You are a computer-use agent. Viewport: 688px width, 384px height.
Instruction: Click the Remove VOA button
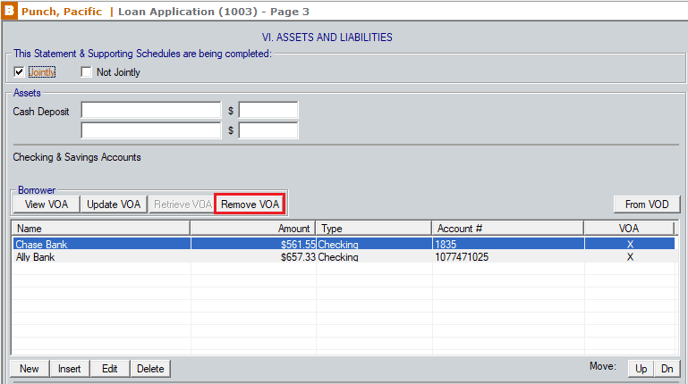[250, 205]
